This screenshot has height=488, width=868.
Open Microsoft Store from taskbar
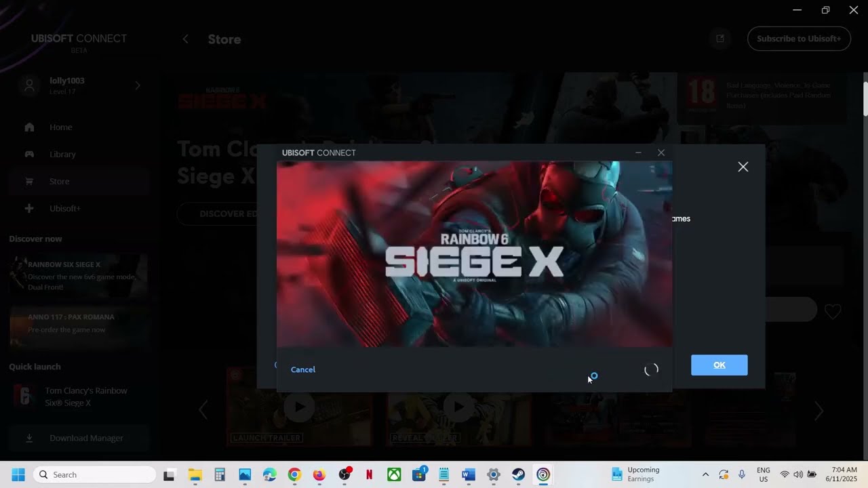419,474
